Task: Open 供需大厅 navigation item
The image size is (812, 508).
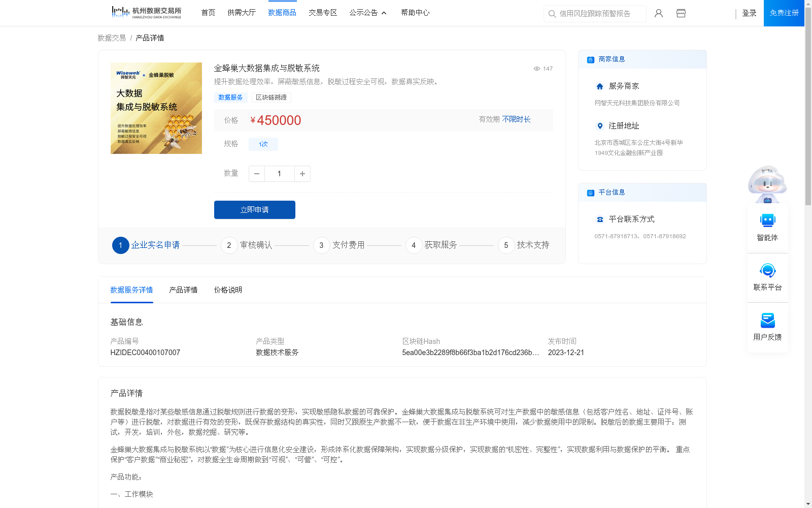Action: tap(242, 13)
